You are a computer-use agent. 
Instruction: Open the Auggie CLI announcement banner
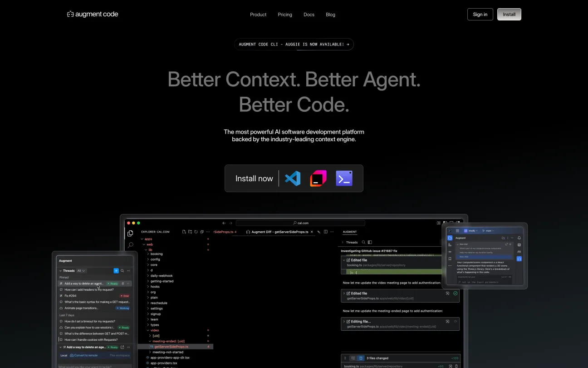click(294, 44)
